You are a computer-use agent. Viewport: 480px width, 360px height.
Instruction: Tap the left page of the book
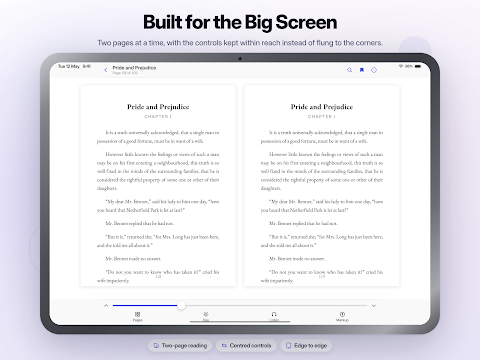tap(158, 186)
